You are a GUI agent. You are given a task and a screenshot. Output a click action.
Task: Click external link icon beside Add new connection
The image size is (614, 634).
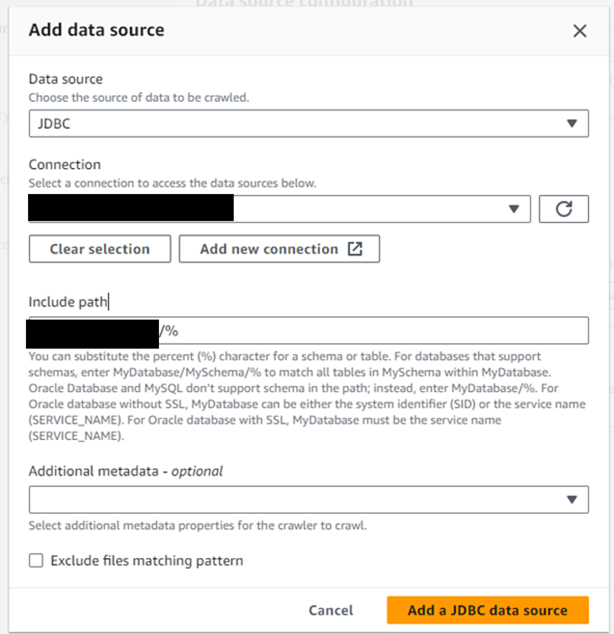[355, 249]
